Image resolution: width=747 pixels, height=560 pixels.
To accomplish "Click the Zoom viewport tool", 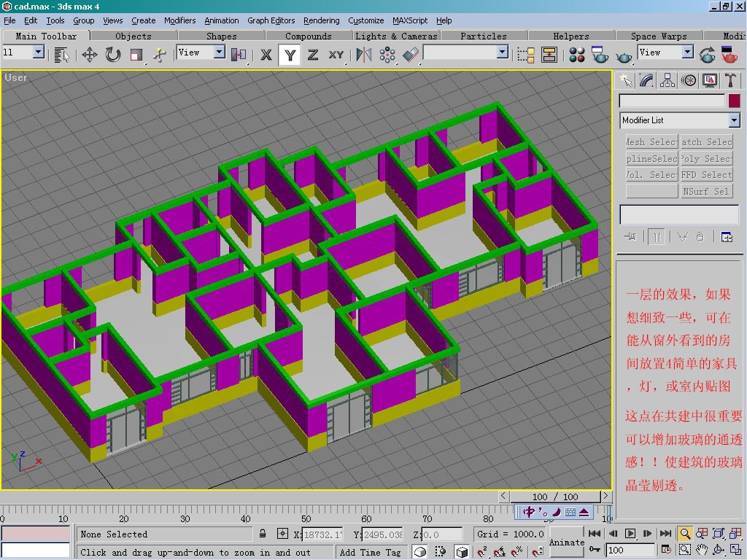I will coord(684,533).
